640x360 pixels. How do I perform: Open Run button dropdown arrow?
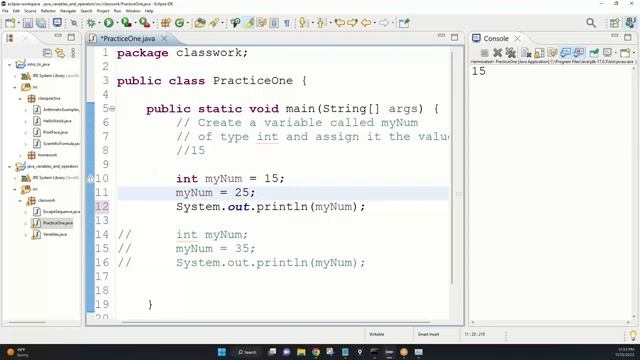(117, 23)
